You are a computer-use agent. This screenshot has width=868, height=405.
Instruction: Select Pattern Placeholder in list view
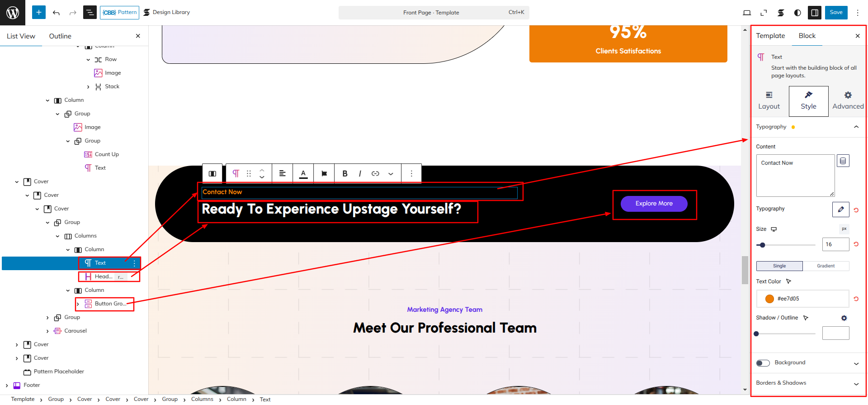[59, 372]
